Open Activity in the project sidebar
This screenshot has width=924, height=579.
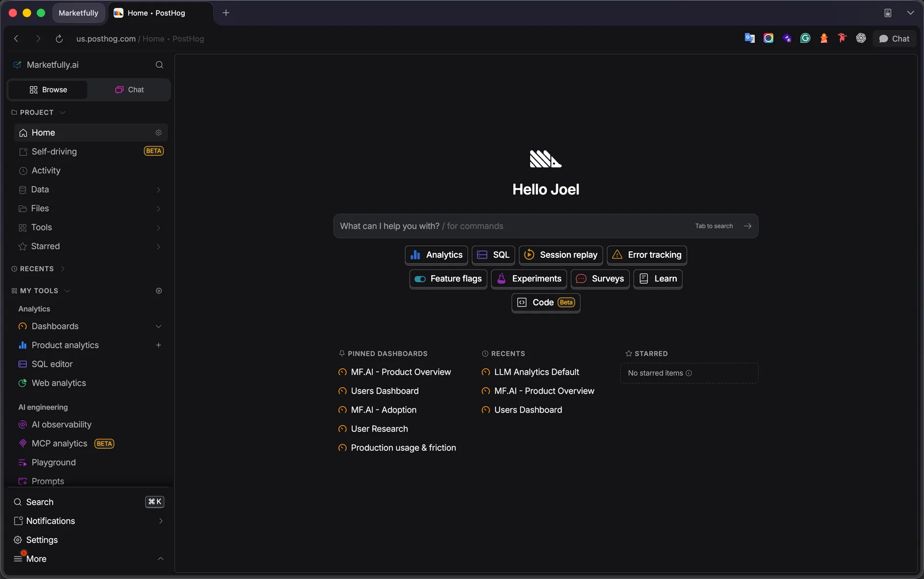click(91, 171)
